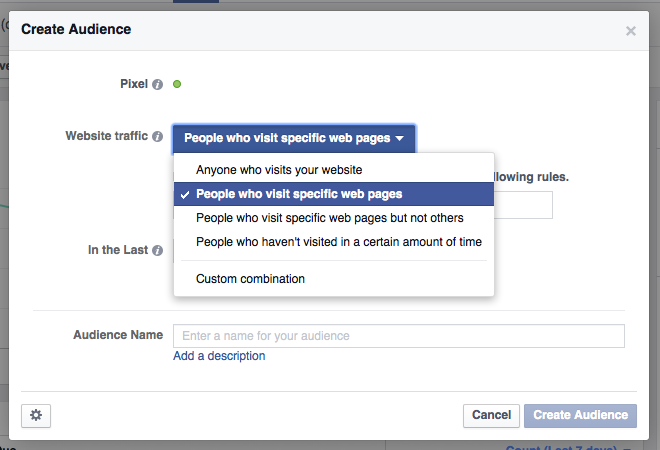Close the Create Audience dialog

point(631,31)
